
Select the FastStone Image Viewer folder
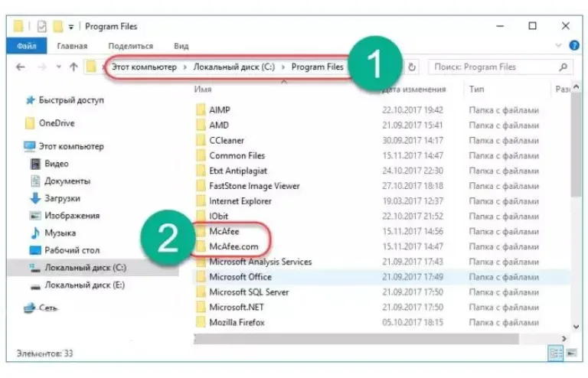(x=254, y=186)
